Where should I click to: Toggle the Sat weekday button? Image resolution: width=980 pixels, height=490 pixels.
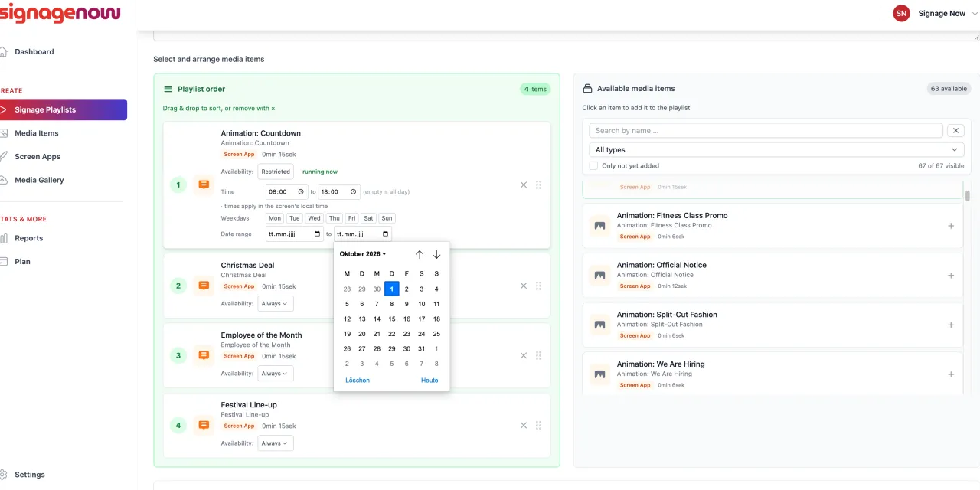[368, 218]
